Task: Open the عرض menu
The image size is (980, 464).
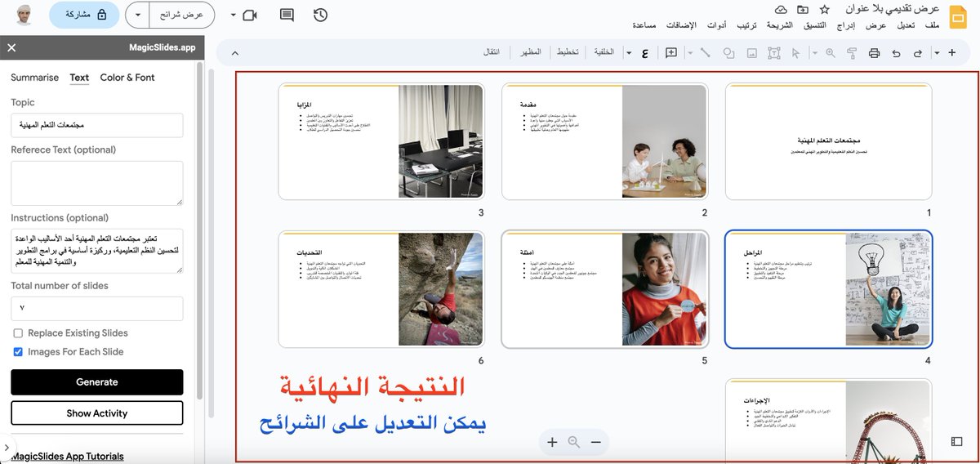Action: pos(877,25)
